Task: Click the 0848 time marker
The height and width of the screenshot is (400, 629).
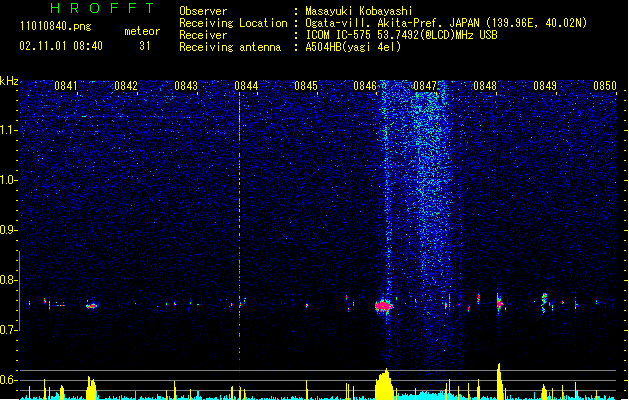Action: point(485,86)
